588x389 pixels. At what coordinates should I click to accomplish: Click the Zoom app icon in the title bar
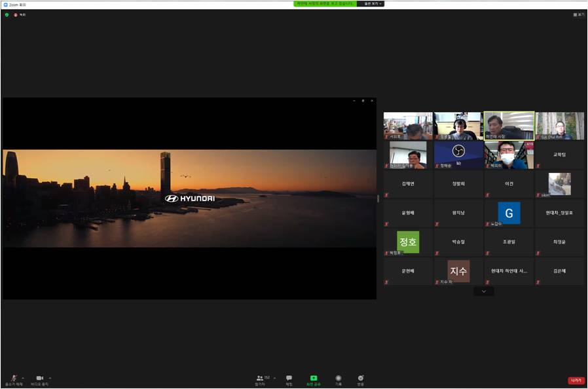[6, 5]
